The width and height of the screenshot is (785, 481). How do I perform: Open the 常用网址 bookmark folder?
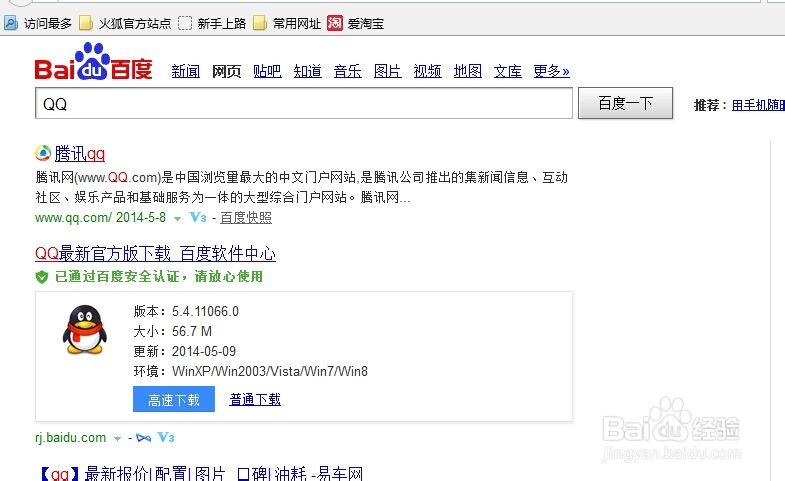tap(287, 24)
